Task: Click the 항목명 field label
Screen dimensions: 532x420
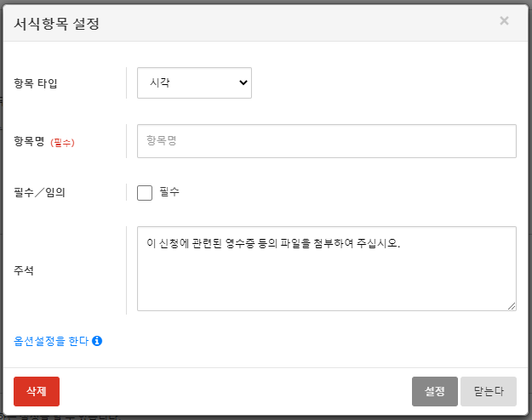Action: click(x=29, y=142)
